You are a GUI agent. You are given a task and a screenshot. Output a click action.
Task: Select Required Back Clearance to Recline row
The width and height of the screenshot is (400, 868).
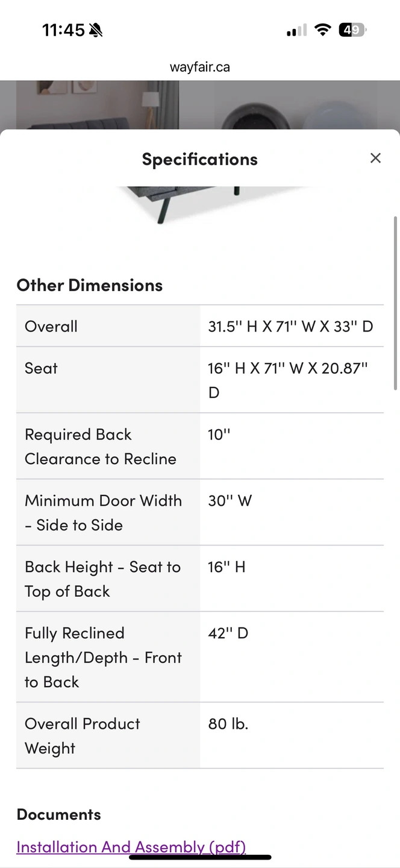tap(200, 446)
